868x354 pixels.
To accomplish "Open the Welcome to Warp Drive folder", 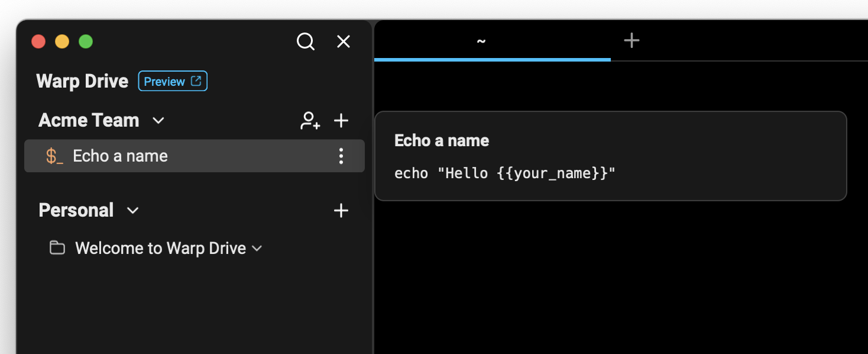I will pos(160,248).
